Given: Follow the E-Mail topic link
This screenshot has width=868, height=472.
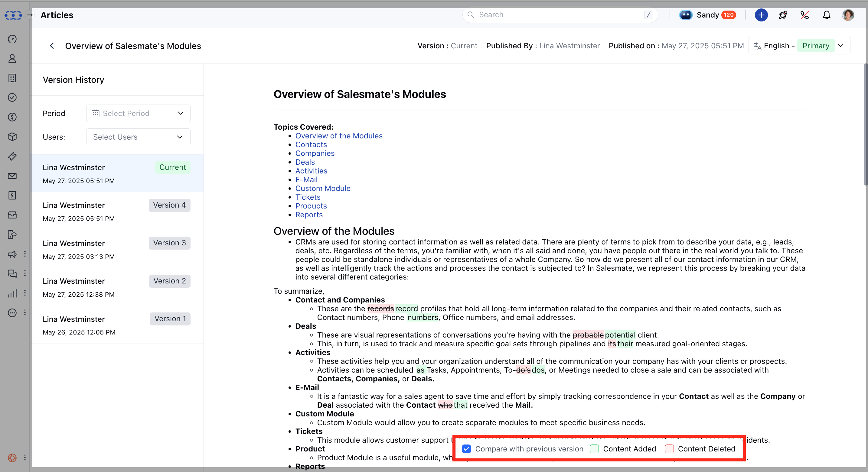Looking at the screenshot, I should click(x=306, y=179).
